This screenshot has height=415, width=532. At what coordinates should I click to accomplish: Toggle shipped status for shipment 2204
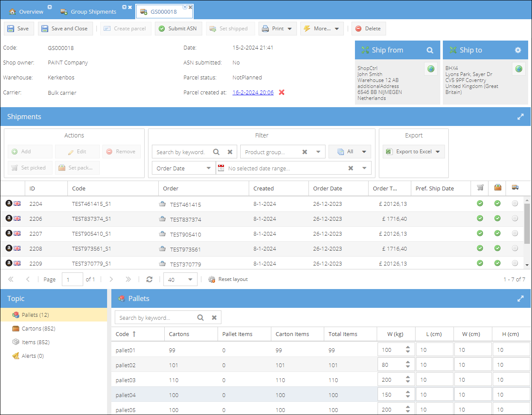(x=515, y=204)
